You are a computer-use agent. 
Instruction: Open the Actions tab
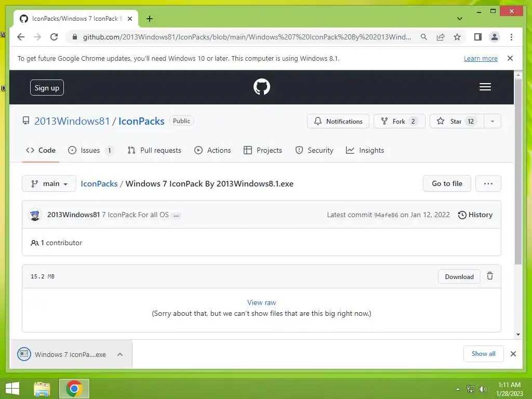[x=212, y=150]
